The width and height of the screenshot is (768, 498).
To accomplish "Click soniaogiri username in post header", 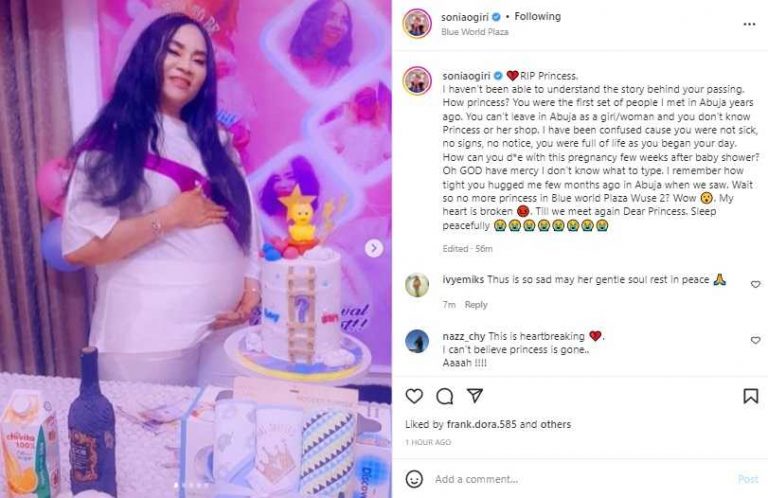I will tap(465, 17).
